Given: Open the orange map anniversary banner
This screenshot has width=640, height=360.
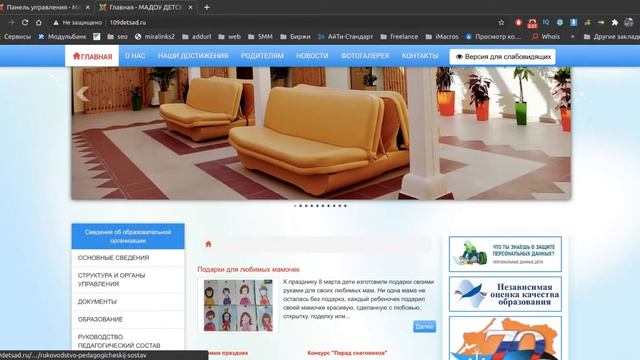Looking at the screenshot, I should [505, 338].
